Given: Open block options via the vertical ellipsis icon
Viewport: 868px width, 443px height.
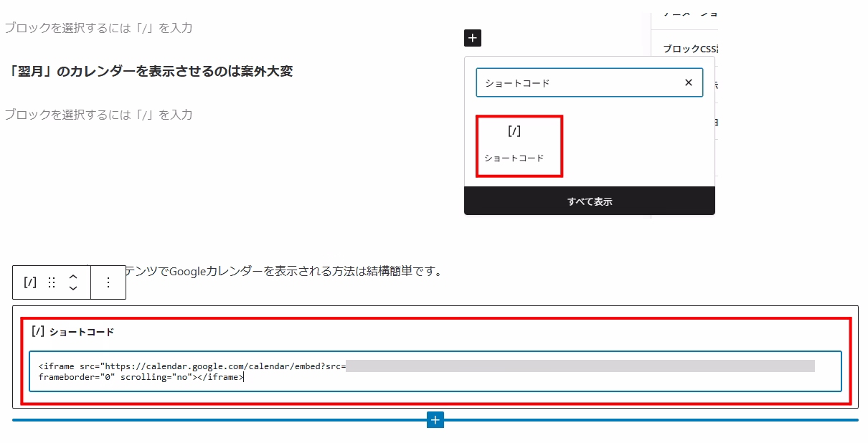Looking at the screenshot, I should (108, 282).
